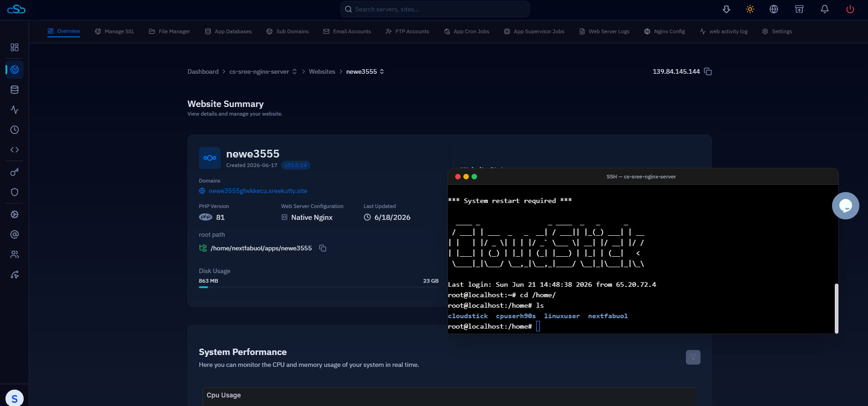Click the SSH terminal window title bar
868x406 pixels.
point(643,177)
